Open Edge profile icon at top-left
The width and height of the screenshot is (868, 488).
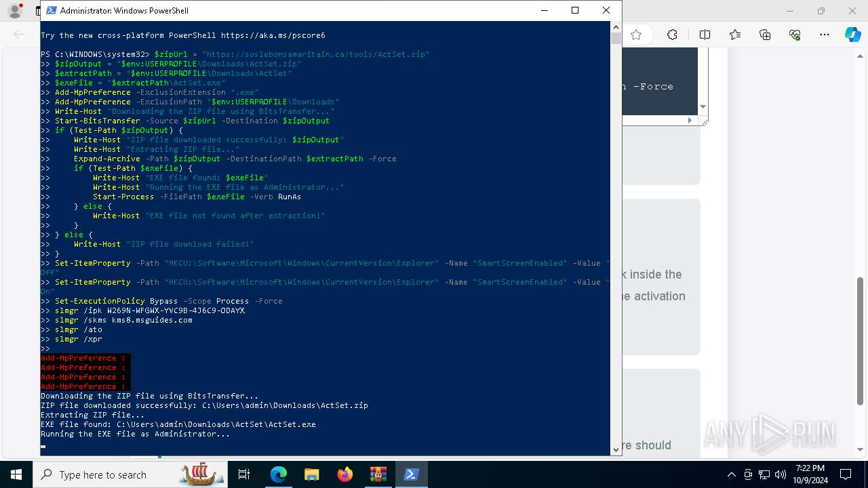[14, 11]
